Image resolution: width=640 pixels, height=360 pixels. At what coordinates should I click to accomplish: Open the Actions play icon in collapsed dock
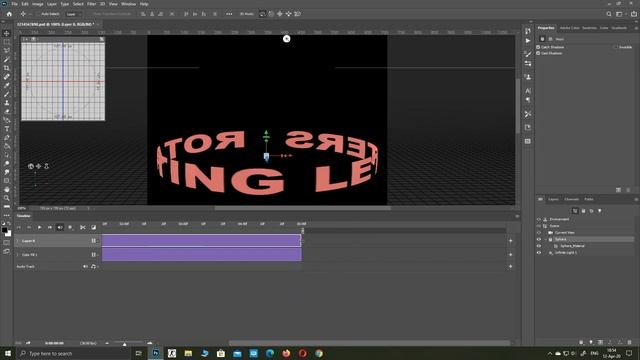click(x=528, y=41)
